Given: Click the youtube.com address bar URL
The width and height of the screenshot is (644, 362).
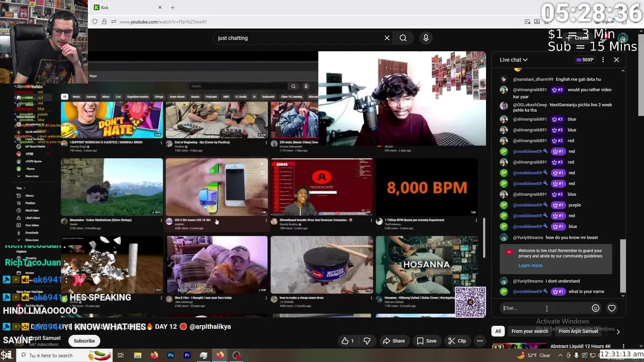Looking at the screenshot, I should pos(163,22).
